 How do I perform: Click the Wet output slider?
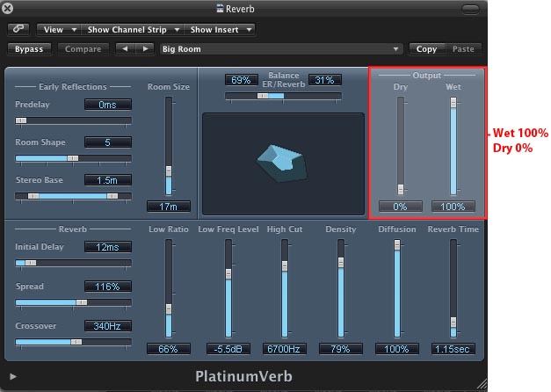coord(453,145)
